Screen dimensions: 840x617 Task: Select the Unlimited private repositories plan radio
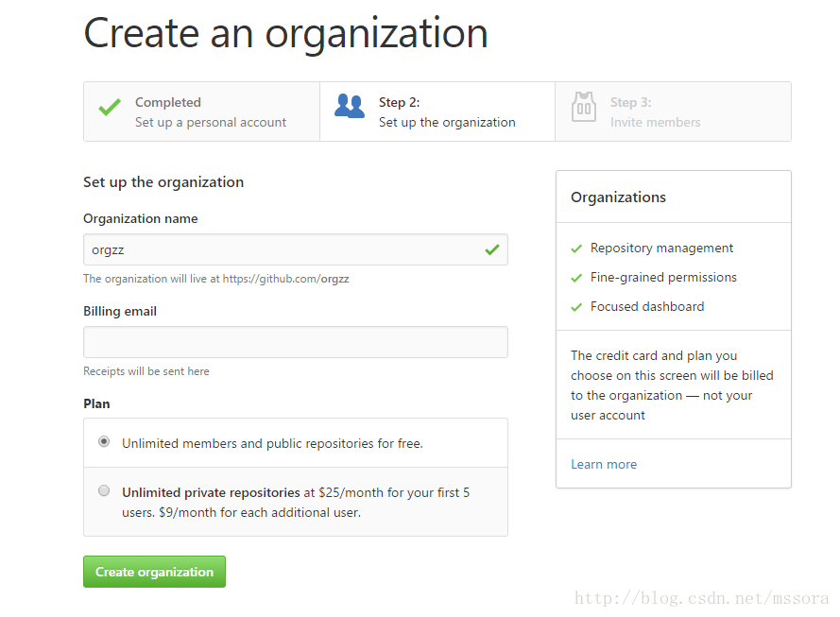104,490
